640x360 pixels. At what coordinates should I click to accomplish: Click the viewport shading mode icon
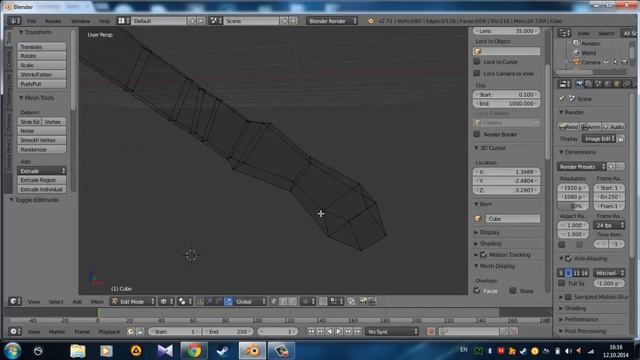tap(166, 301)
